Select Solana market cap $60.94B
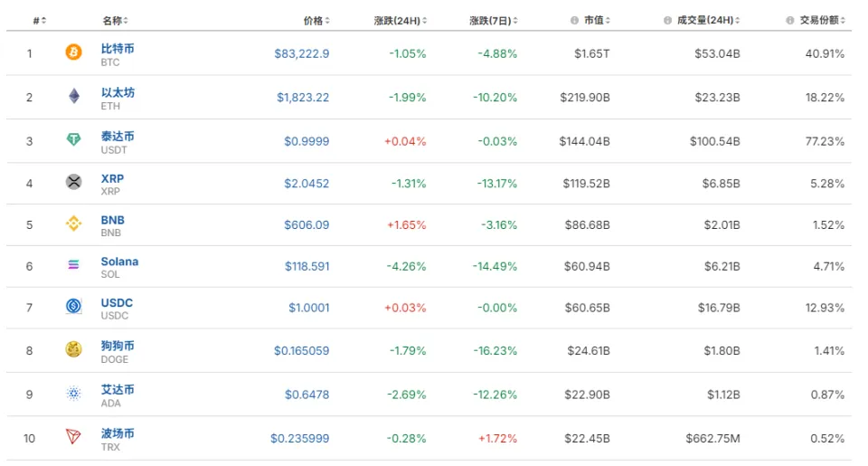868x466 pixels. (x=587, y=267)
